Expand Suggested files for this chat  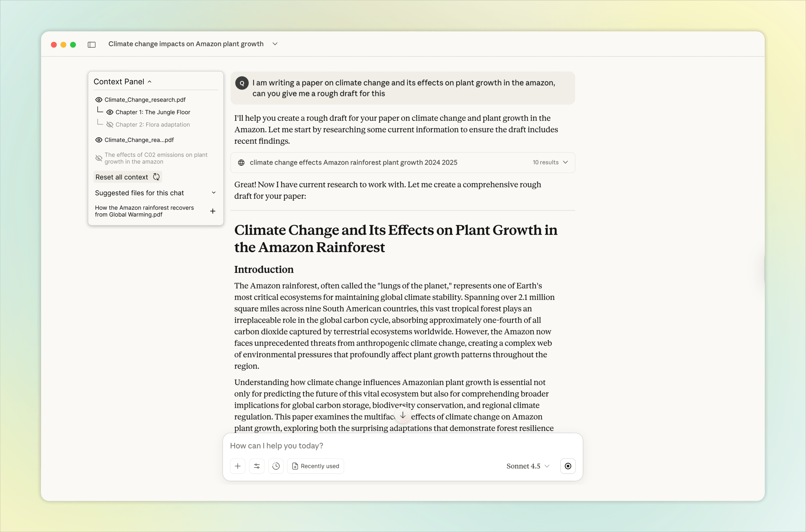coord(213,192)
